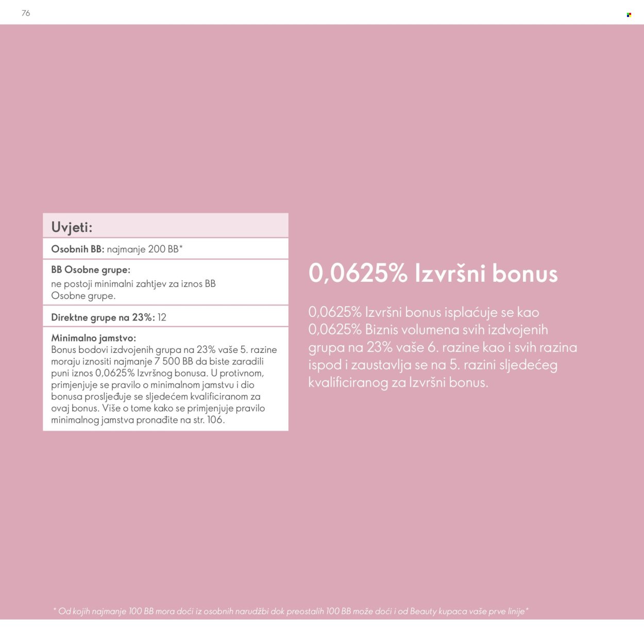Viewport: 644px width, 644px height.
Task: Click the page number 76
Action: pyautogui.click(x=26, y=13)
